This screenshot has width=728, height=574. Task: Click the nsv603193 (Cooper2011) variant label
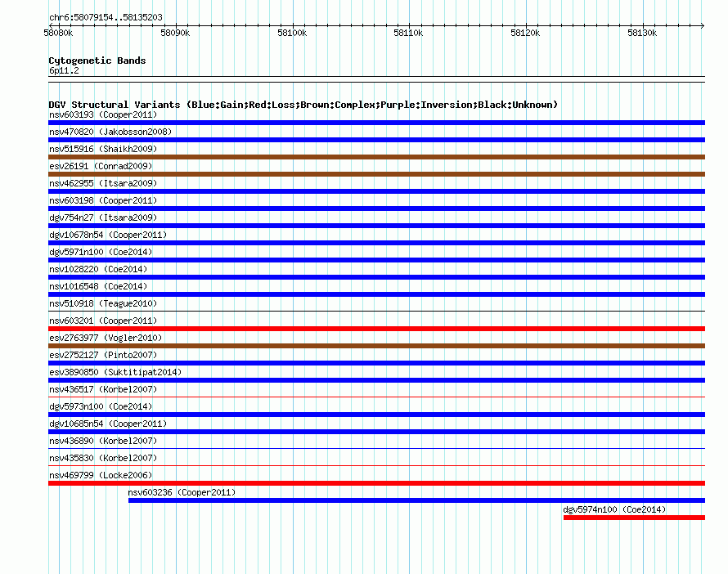coord(103,114)
